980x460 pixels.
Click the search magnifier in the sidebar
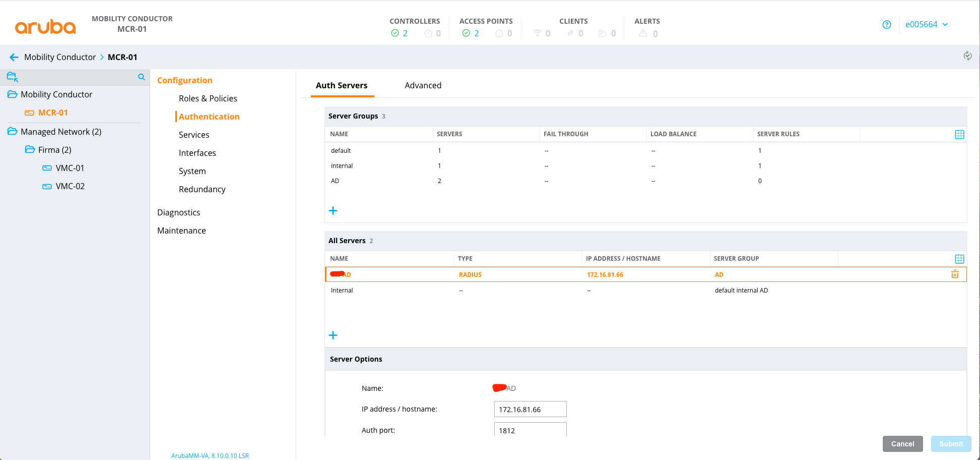(x=142, y=77)
